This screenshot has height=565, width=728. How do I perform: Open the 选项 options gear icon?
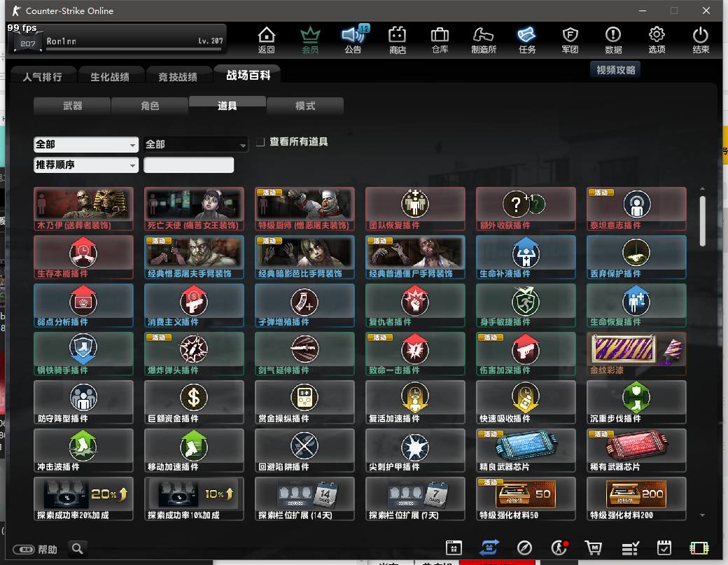(657, 40)
